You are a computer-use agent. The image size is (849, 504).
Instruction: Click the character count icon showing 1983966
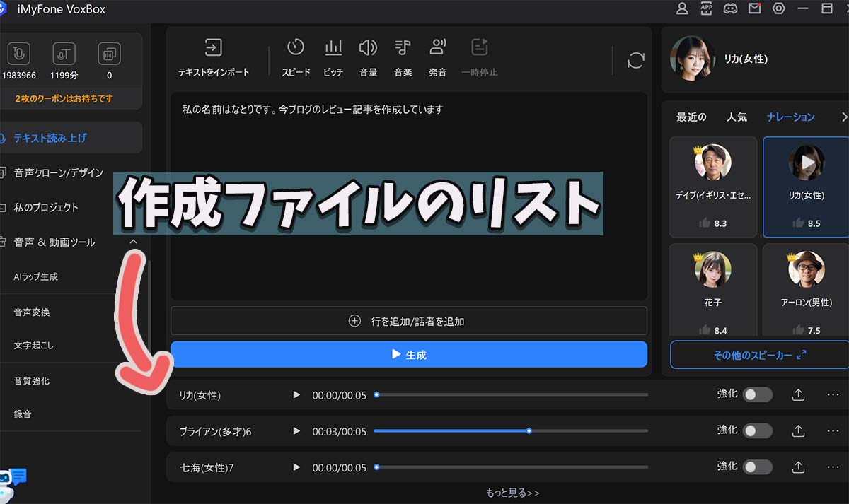(19, 54)
